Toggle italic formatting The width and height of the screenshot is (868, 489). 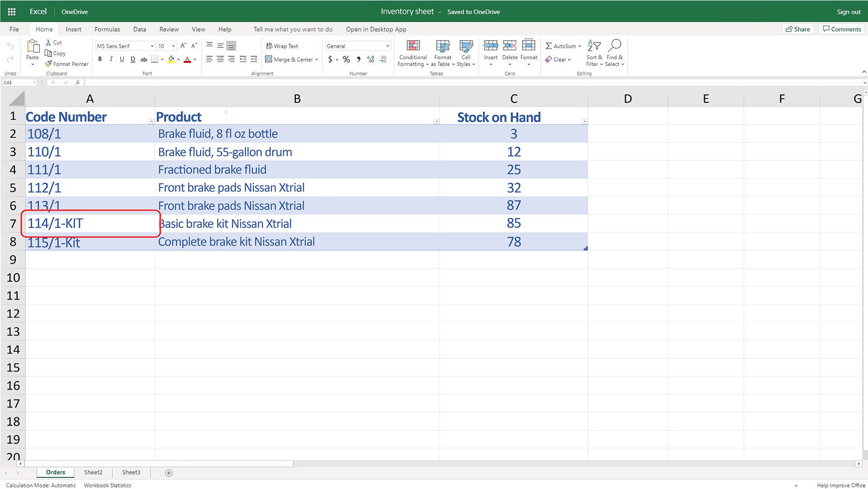(111, 59)
